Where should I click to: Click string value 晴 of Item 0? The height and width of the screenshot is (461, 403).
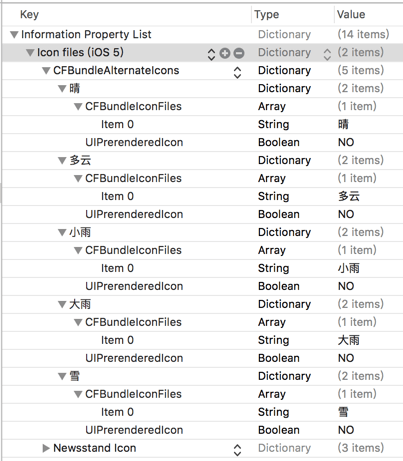(x=343, y=124)
